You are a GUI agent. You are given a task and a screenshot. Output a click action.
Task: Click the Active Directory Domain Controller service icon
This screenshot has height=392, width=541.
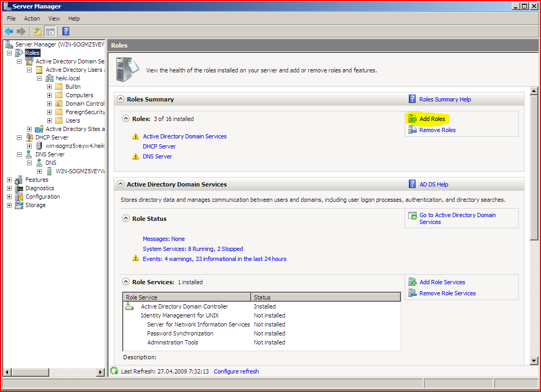click(130, 306)
